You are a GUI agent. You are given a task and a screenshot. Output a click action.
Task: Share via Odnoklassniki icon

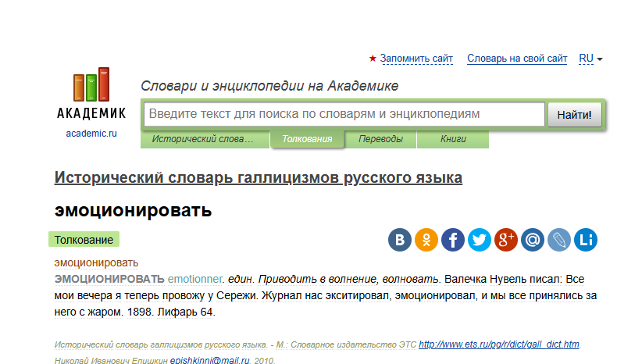[426, 240]
